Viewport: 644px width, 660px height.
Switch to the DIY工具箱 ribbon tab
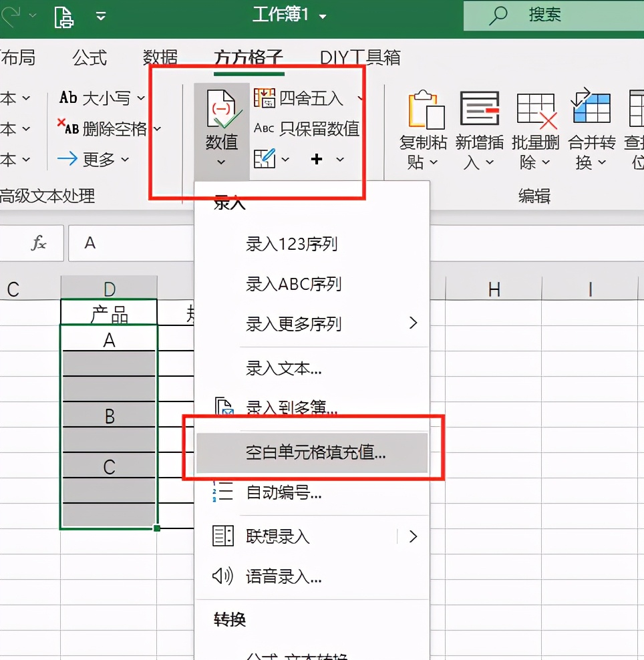(x=358, y=57)
